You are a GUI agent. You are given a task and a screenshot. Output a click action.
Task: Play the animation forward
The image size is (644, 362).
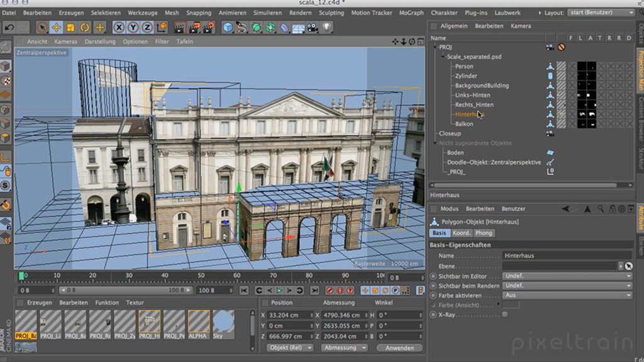(x=279, y=290)
